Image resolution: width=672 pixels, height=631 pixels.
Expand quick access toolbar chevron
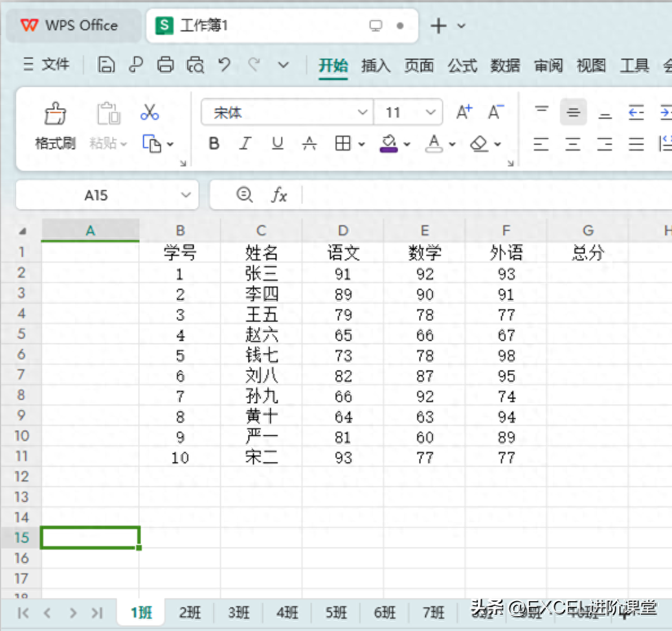[284, 65]
